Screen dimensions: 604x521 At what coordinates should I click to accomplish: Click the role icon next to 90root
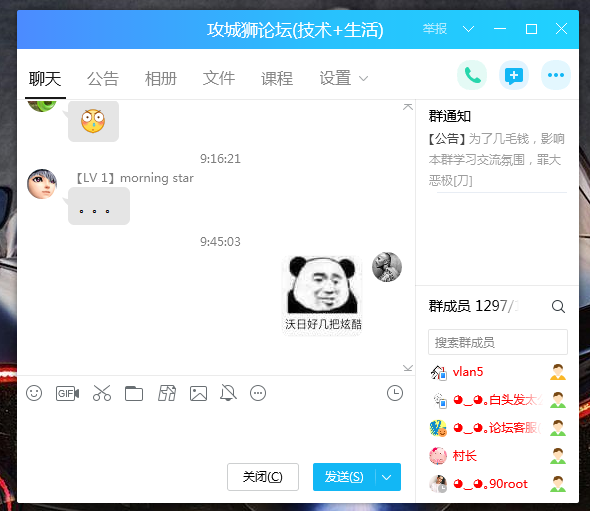[x=558, y=484]
